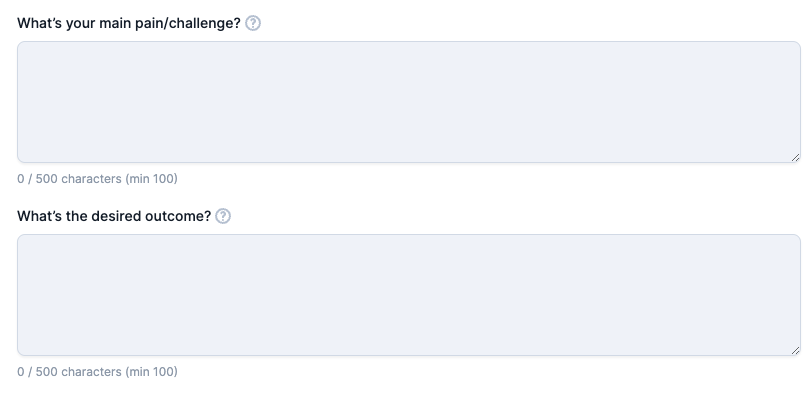Select the word "outcome" in the second question label
This screenshot has height=399, width=812.
tap(175, 216)
